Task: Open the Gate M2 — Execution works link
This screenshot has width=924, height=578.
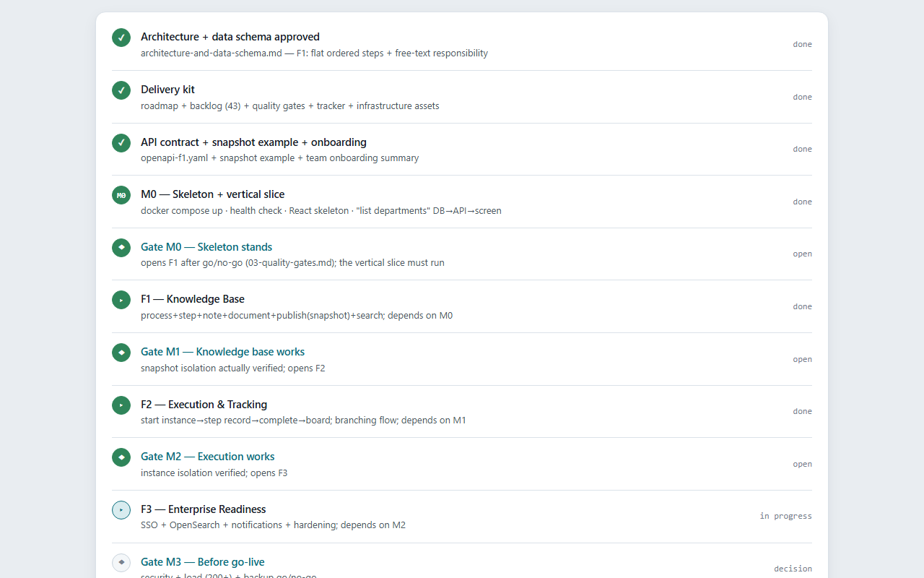Action: point(208,457)
